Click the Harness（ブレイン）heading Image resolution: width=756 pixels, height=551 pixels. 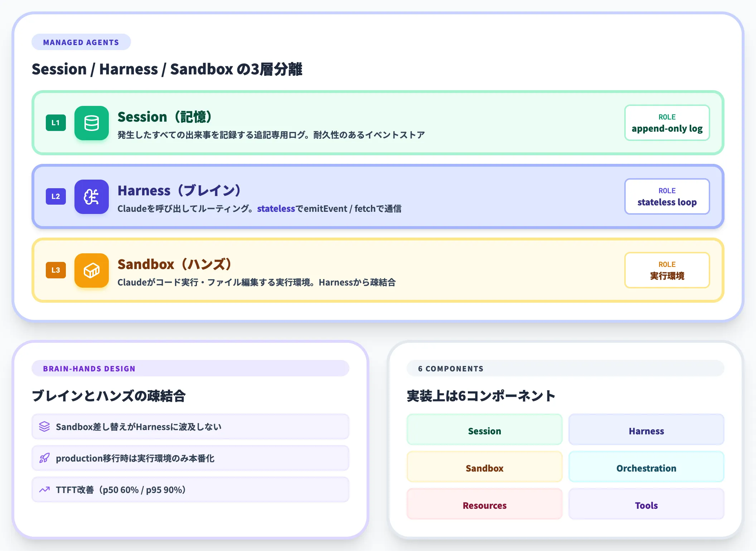pos(179,191)
